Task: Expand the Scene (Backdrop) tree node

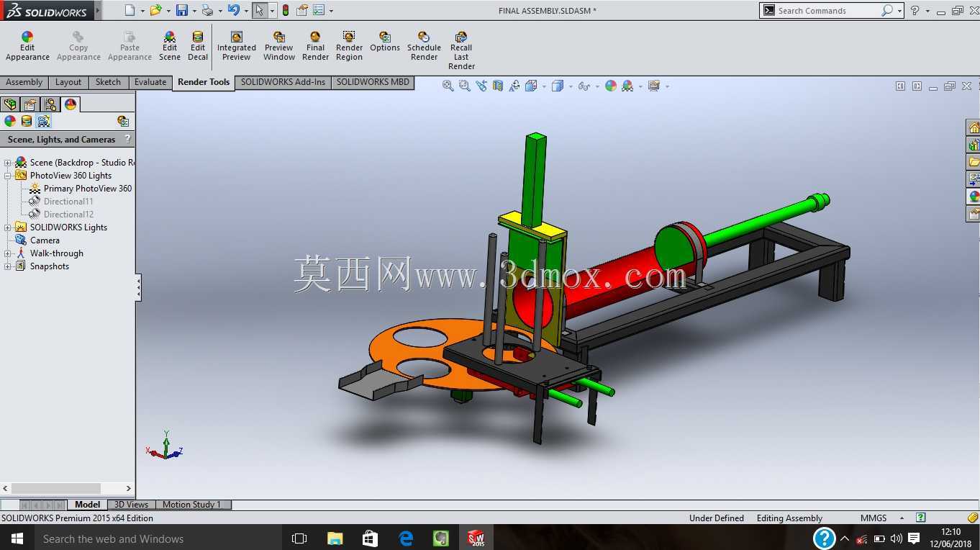Action: (x=8, y=163)
